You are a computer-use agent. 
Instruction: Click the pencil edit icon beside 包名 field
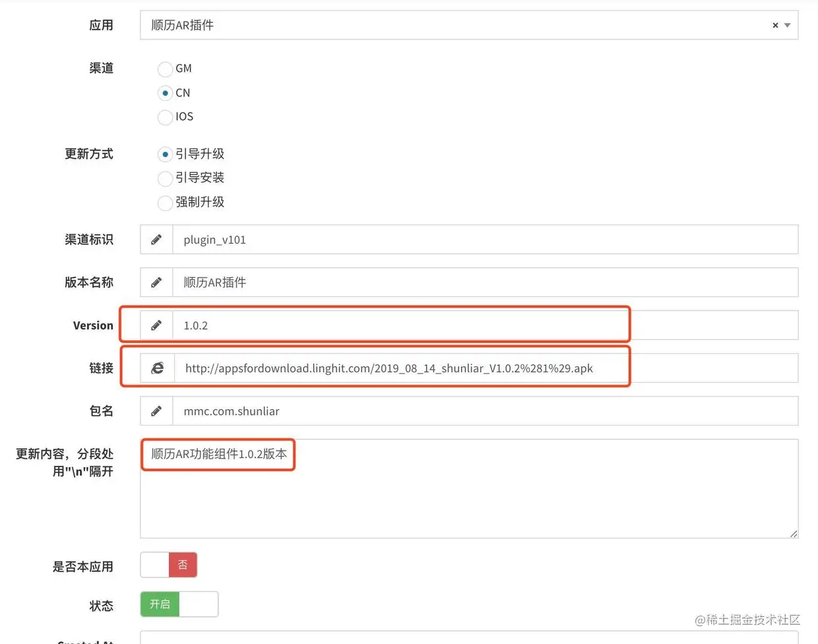156,410
